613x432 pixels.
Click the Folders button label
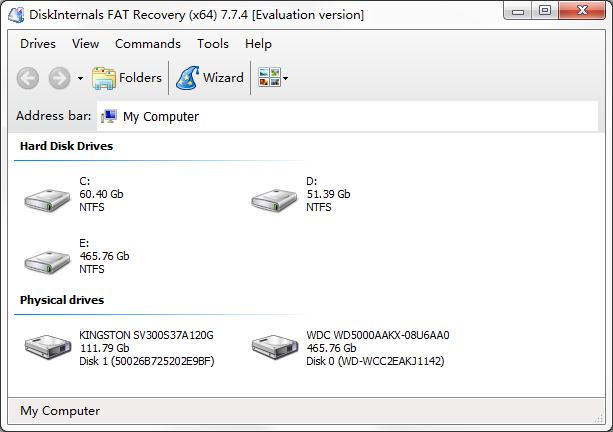tap(140, 77)
